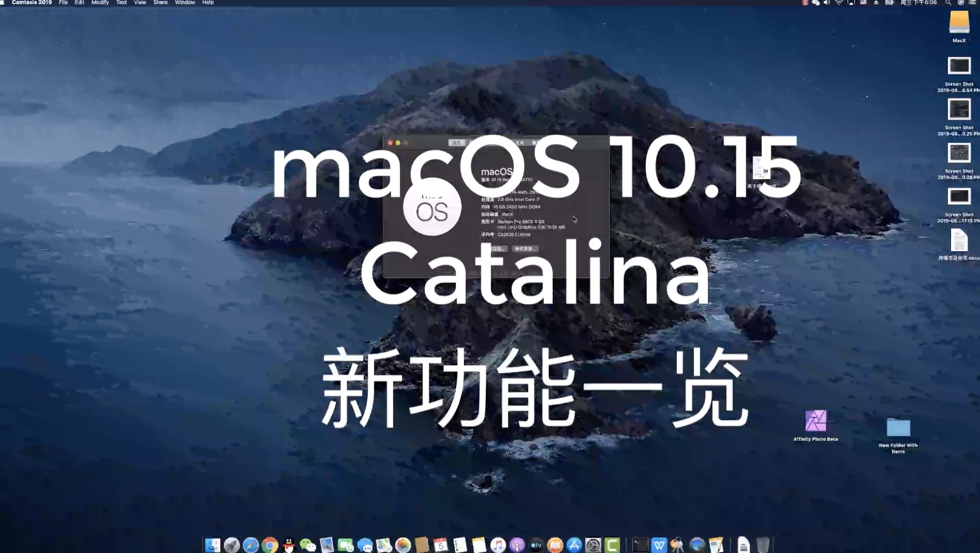
Task: Open Photos pinwheel icon in Dock
Action: [403, 545]
